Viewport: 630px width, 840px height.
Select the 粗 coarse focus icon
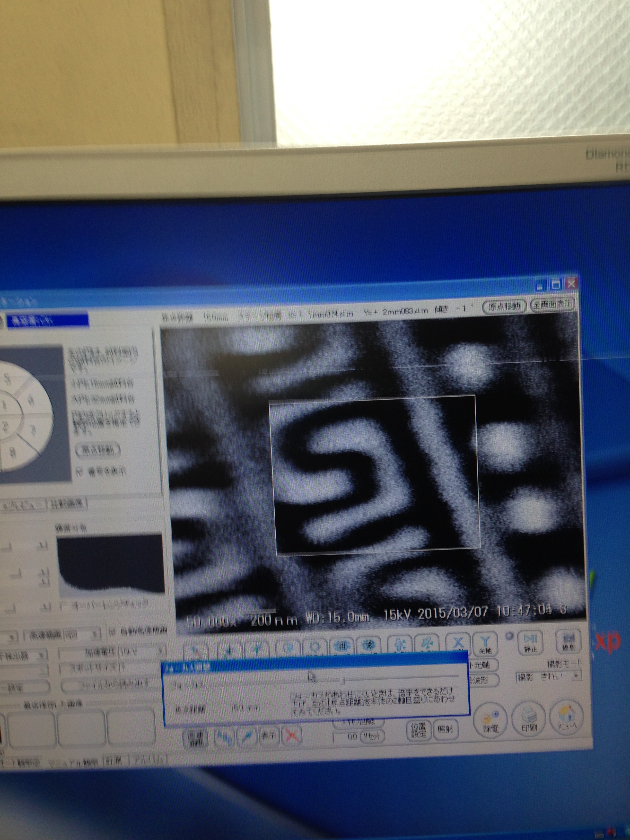[342, 647]
